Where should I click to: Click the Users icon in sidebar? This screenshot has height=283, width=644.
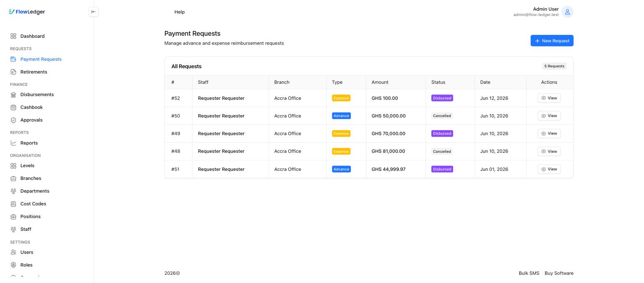click(14, 252)
